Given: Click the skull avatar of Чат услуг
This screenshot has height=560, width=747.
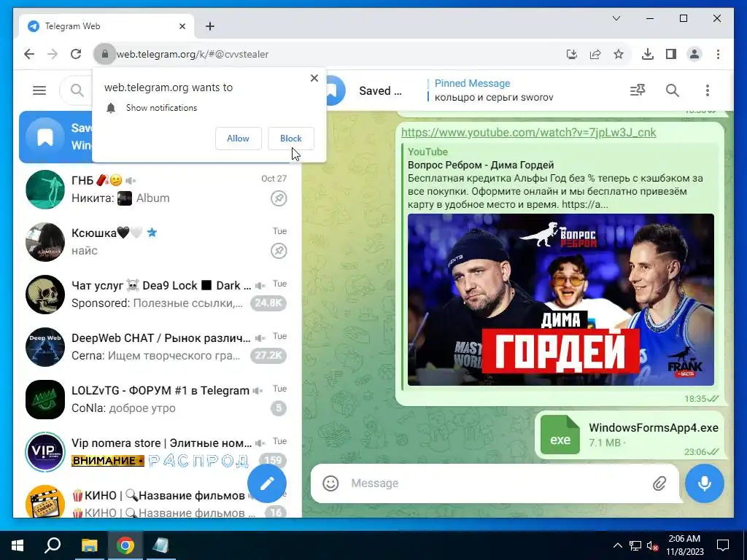Looking at the screenshot, I should coord(45,295).
